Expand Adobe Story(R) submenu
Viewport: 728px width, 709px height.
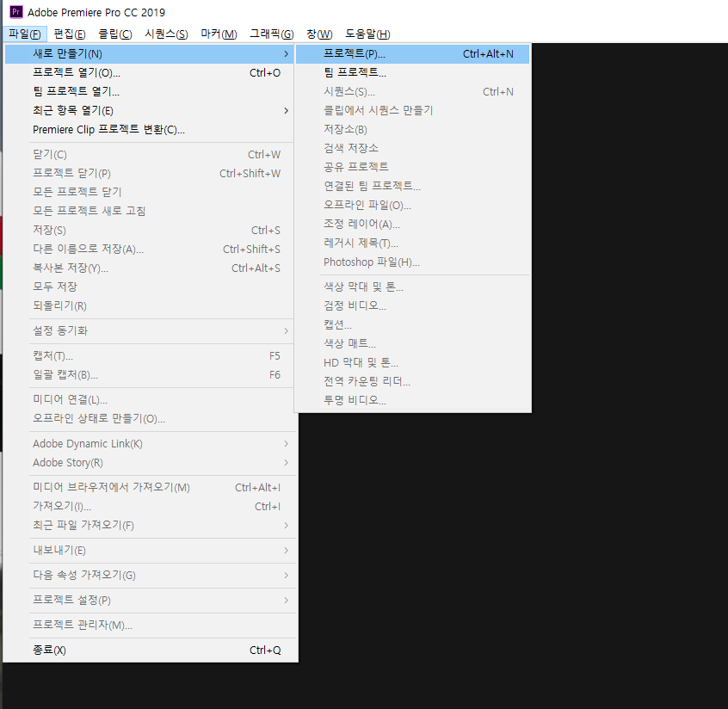coord(151,463)
